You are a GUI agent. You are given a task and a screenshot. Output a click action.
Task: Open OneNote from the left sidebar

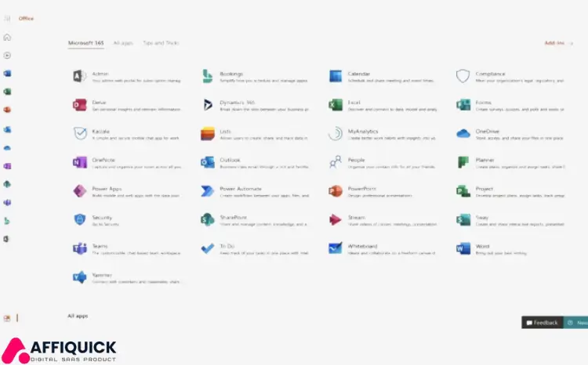pyautogui.click(x=7, y=166)
